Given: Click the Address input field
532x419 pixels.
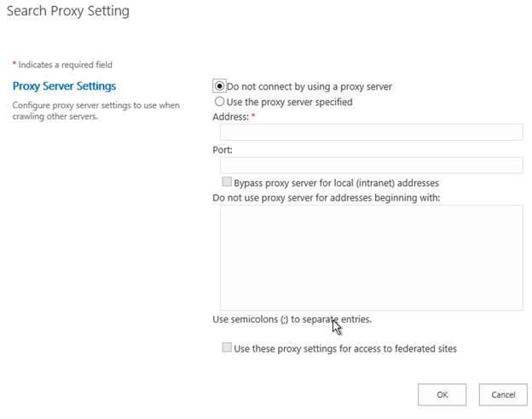Looking at the screenshot, I should [371, 132].
